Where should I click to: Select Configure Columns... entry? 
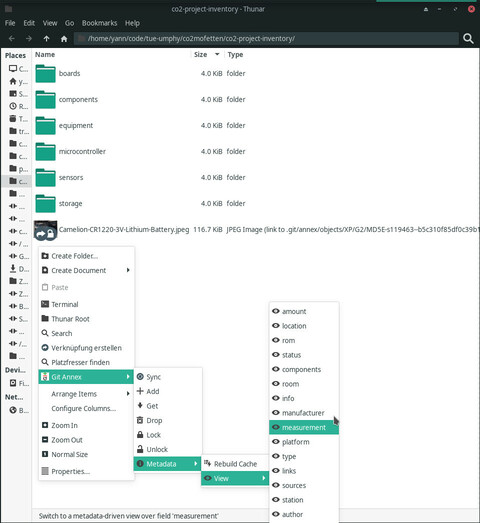tap(86, 409)
